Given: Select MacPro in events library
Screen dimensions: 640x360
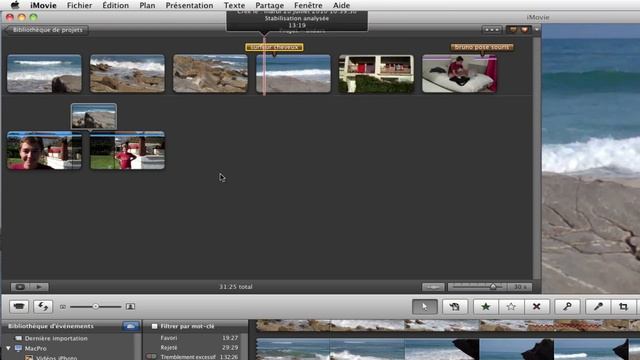Looking at the screenshot, I should pos(36,348).
